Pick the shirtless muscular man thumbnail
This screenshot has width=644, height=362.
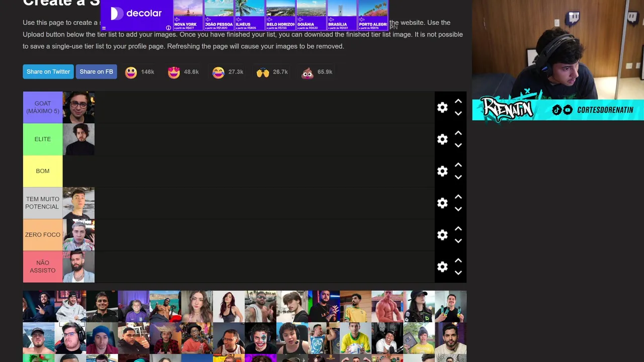[x=387, y=306]
